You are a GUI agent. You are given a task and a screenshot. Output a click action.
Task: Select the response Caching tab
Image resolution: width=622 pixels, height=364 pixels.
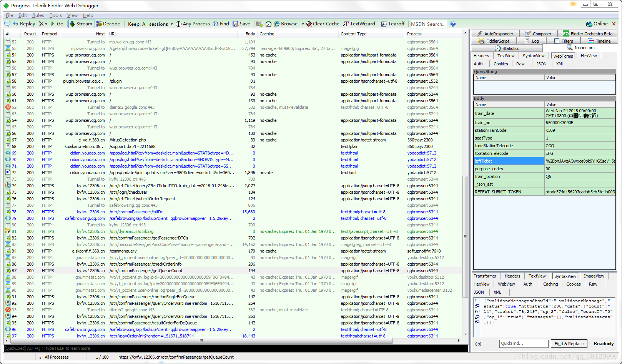click(x=550, y=284)
